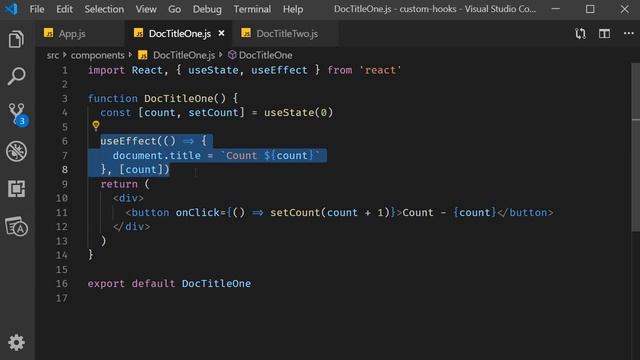Click the vertical scrollbar of the editor

point(636,147)
